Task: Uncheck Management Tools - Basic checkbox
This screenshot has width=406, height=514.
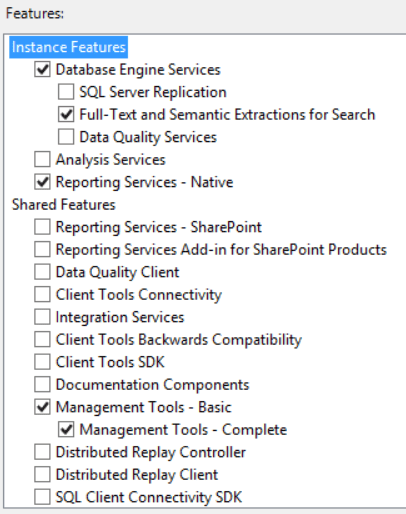Action: (x=42, y=407)
